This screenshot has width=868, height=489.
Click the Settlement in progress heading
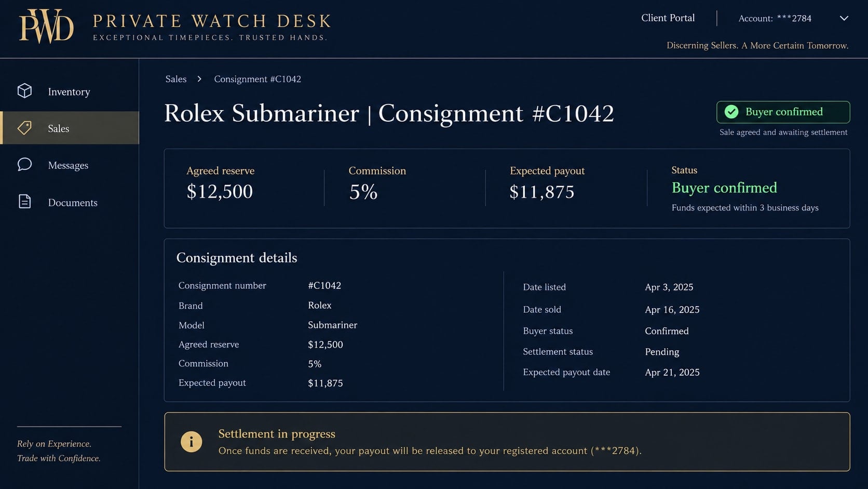point(277,434)
